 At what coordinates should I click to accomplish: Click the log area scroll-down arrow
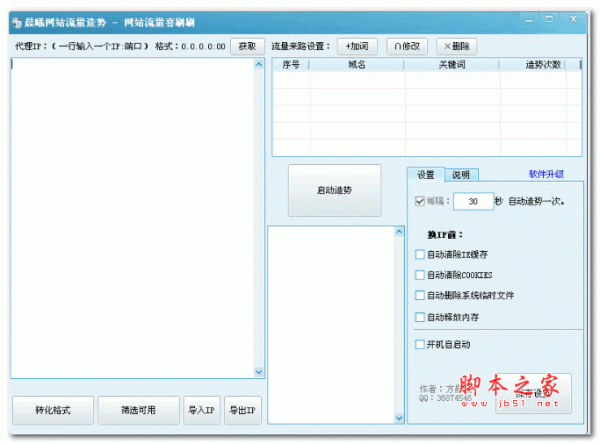click(399, 418)
